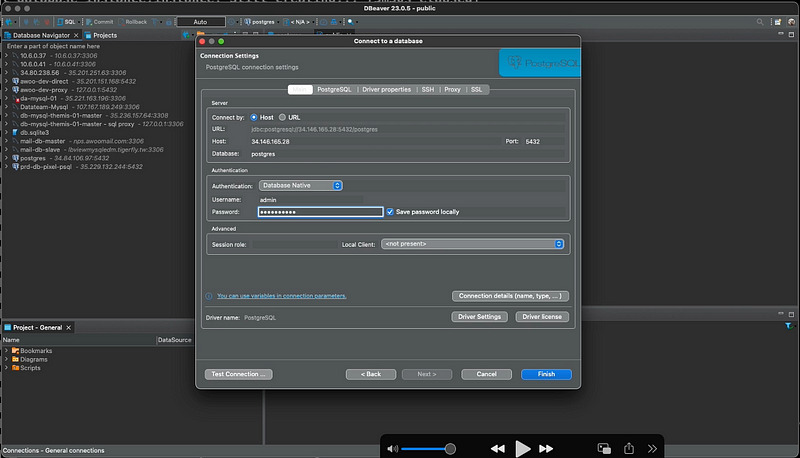Click the Password input field
Image resolution: width=800 pixels, height=458 pixels.
tap(320, 212)
